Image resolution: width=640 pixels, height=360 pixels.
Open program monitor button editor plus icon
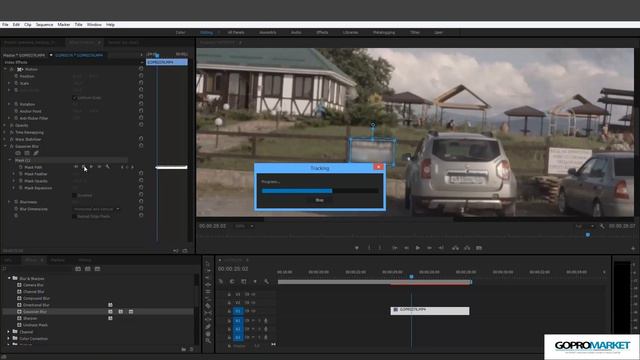tap(632, 248)
